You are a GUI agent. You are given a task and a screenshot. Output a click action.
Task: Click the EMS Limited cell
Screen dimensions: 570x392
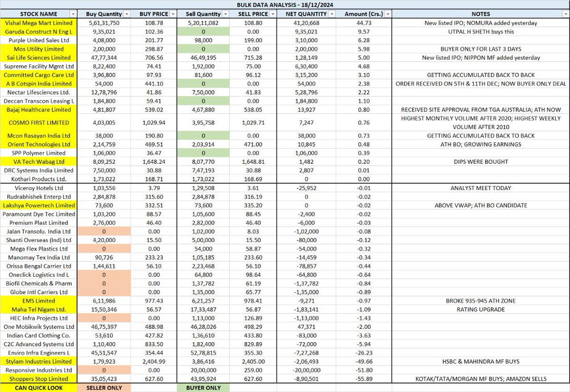(x=39, y=301)
